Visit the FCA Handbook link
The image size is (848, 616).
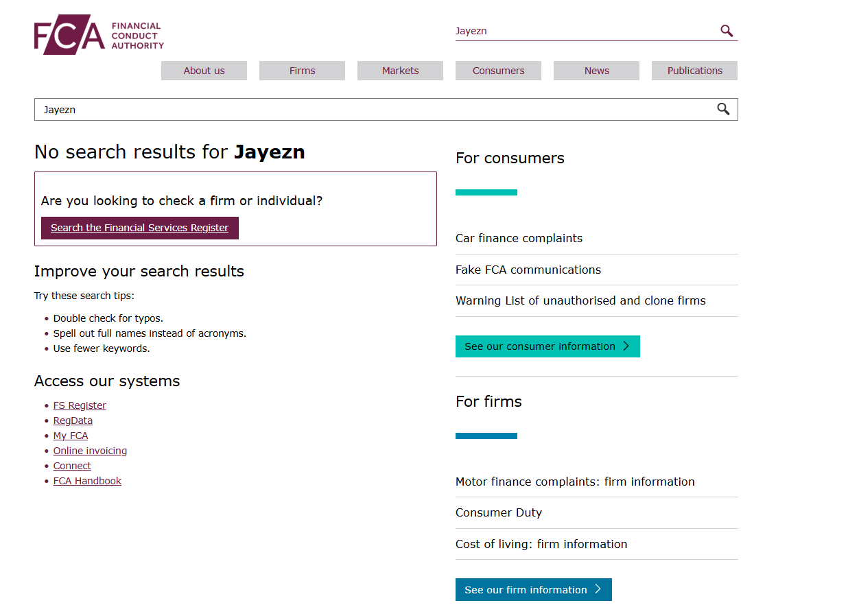click(x=87, y=481)
